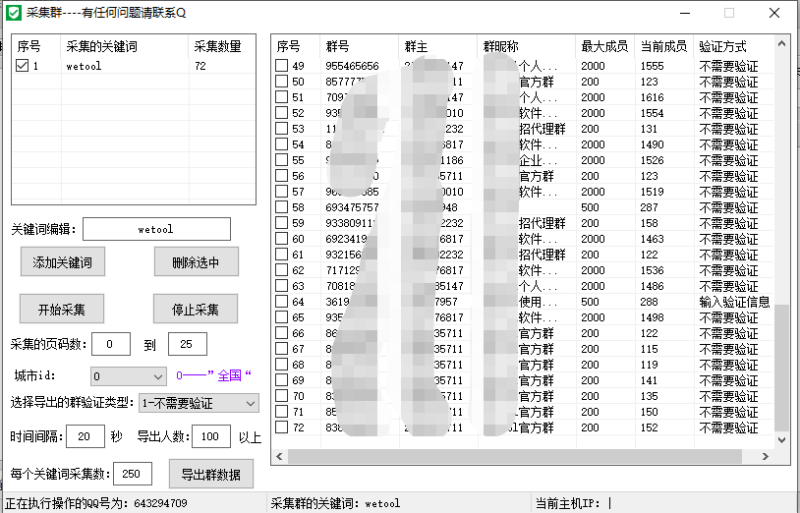Uncheck the wetool keyword row checkbox
The image size is (800, 513).
[x=23, y=66]
